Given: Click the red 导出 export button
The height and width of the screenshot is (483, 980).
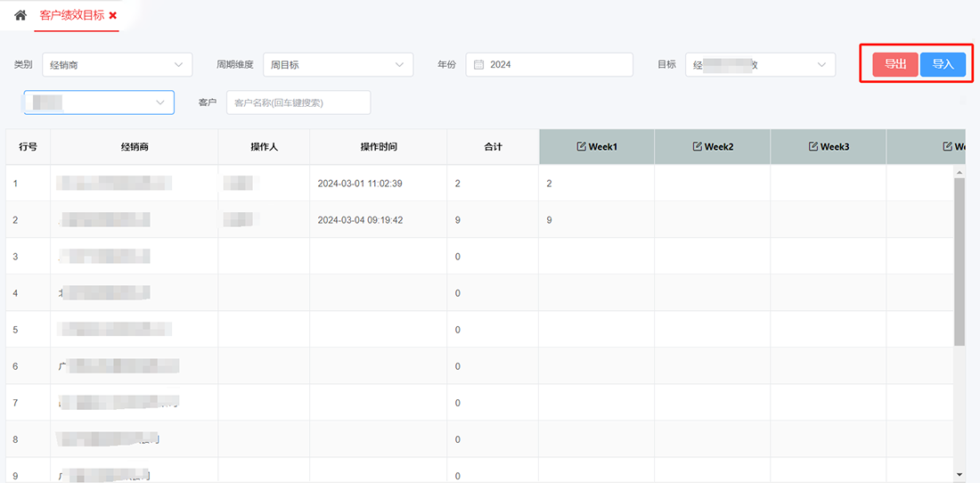Looking at the screenshot, I should point(895,64).
